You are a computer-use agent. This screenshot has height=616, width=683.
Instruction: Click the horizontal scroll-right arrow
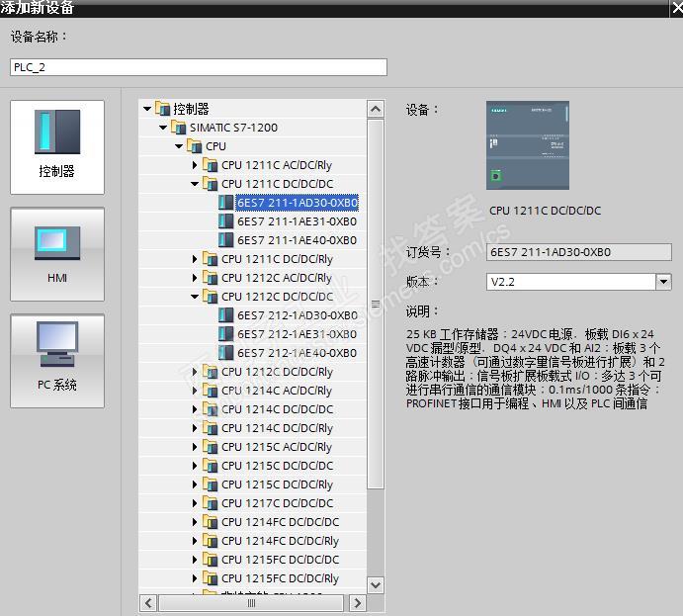coord(358,603)
